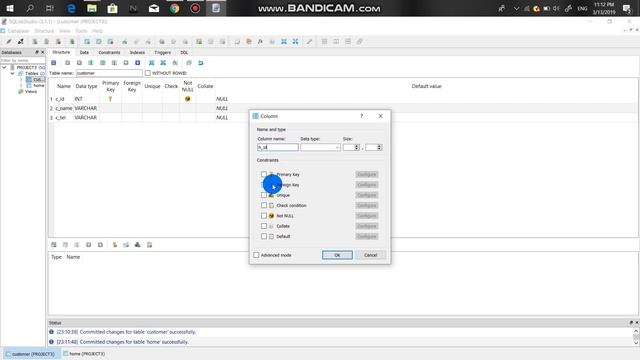Click the Create index icon in main toolbar
This screenshot has height=360, width=640.
tap(124, 42)
